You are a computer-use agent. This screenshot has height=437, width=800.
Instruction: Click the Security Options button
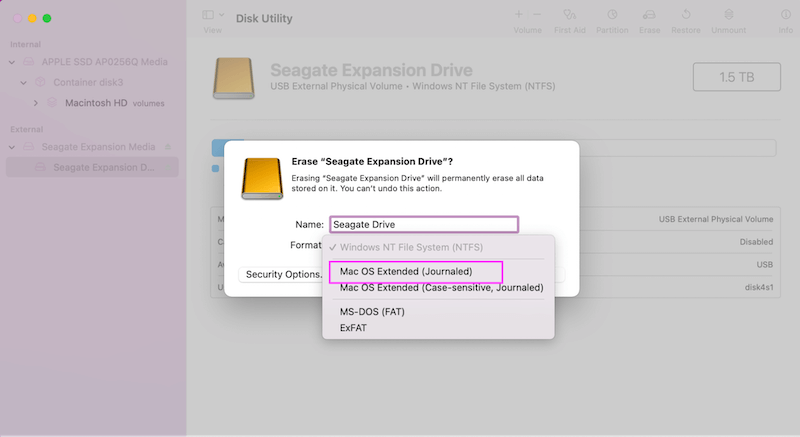(x=282, y=274)
